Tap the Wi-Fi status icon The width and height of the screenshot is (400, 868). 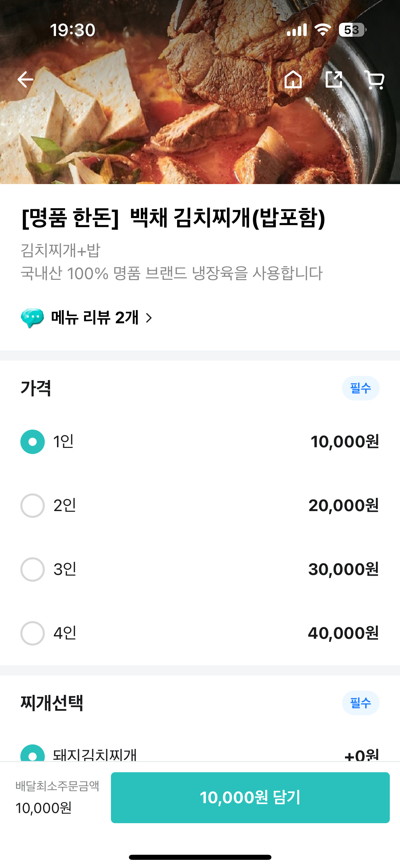tap(323, 30)
